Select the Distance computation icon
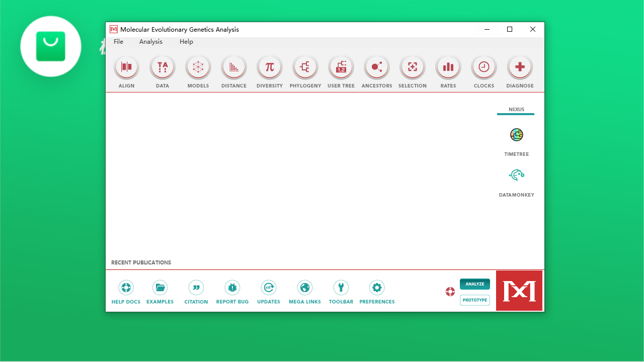The height and width of the screenshot is (362, 644). 234,67
